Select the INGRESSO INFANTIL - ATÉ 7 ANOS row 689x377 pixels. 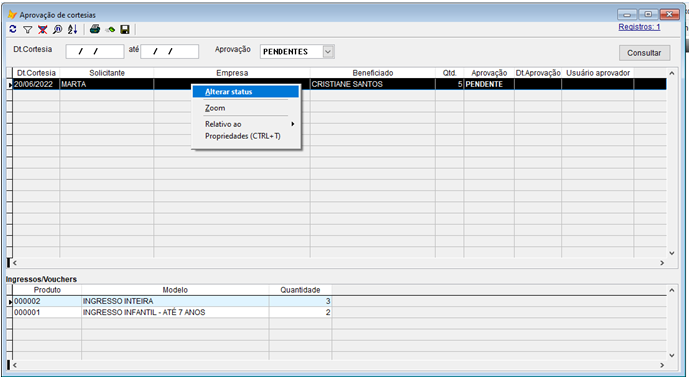pyautogui.click(x=171, y=312)
